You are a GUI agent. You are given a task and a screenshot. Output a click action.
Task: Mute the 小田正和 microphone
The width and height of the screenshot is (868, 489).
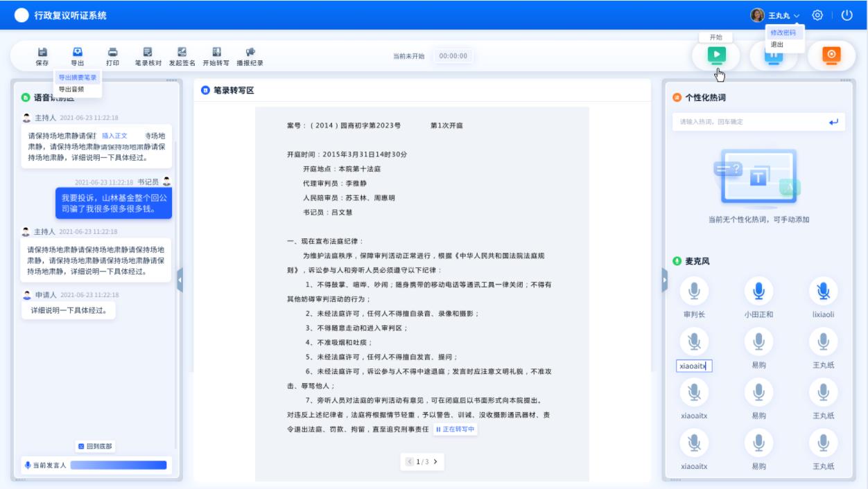tap(758, 292)
